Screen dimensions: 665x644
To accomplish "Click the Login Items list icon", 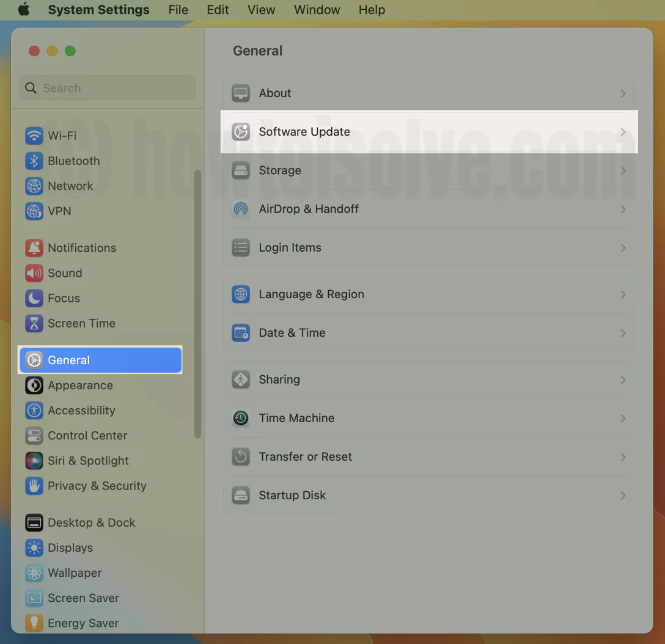I will tap(241, 247).
